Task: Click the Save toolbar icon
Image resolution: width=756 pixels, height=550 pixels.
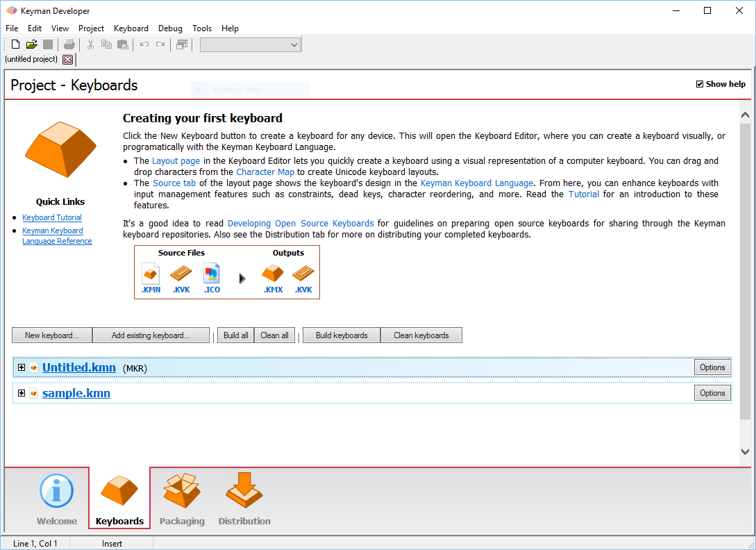Action: pos(48,45)
